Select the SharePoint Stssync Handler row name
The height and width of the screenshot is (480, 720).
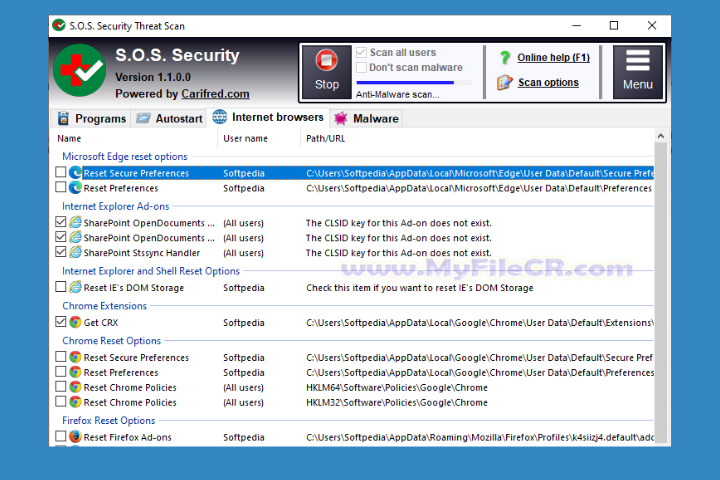(142, 253)
